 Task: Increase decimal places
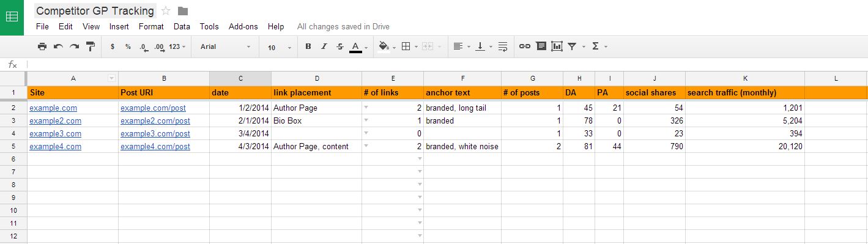pyautogui.click(x=160, y=46)
